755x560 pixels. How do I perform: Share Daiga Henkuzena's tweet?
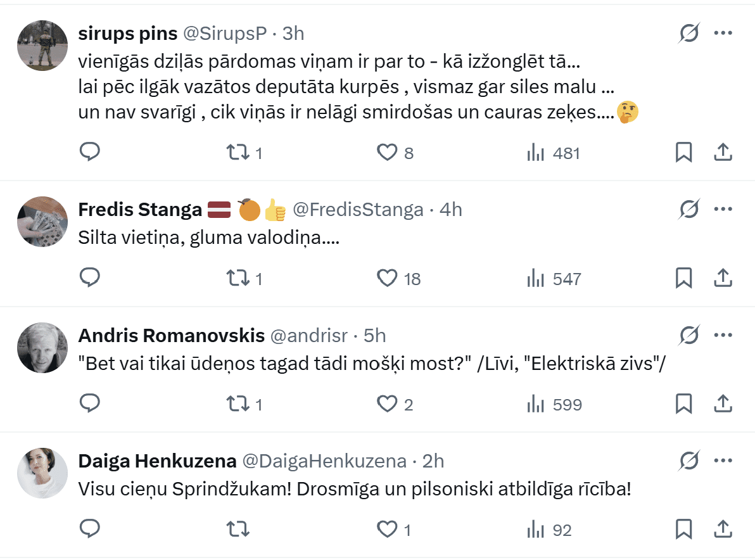tap(723, 529)
